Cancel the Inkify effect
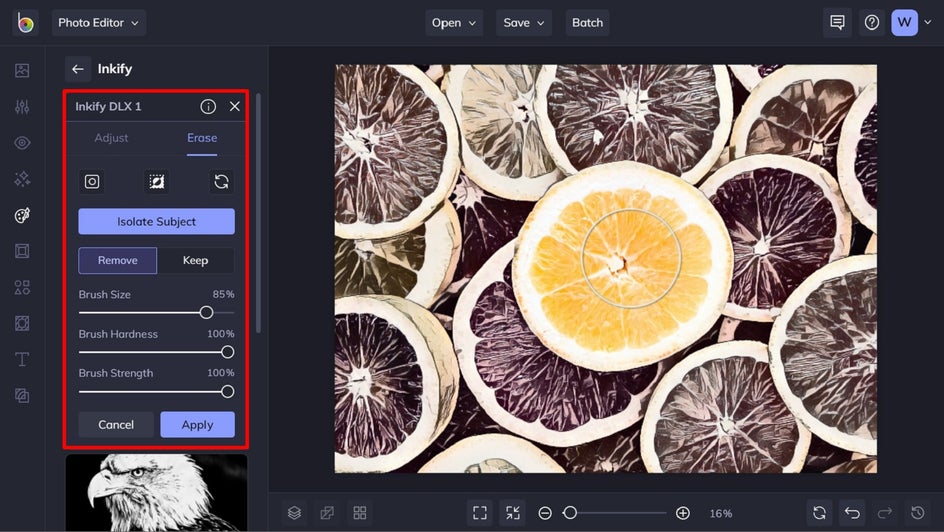 [x=116, y=425]
